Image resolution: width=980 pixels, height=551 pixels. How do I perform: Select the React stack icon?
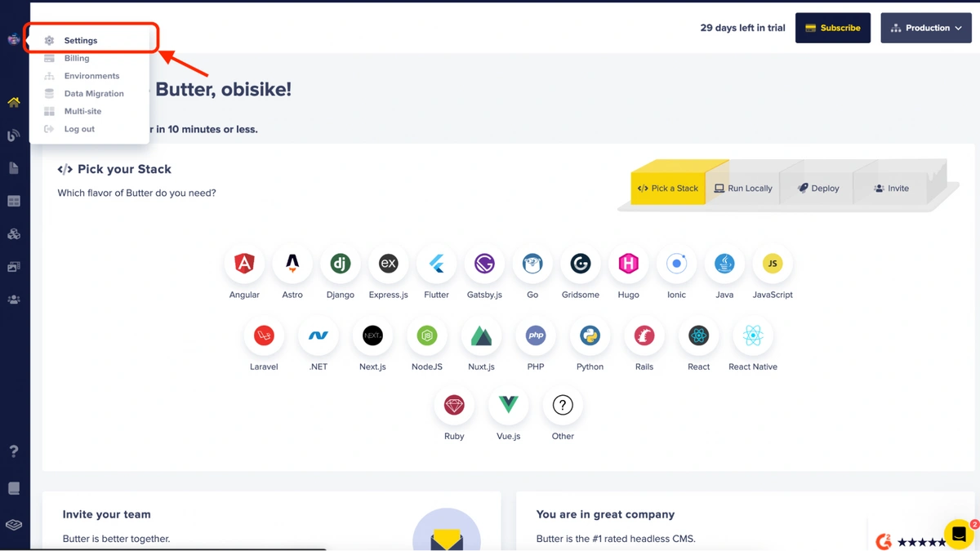tap(698, 335)
